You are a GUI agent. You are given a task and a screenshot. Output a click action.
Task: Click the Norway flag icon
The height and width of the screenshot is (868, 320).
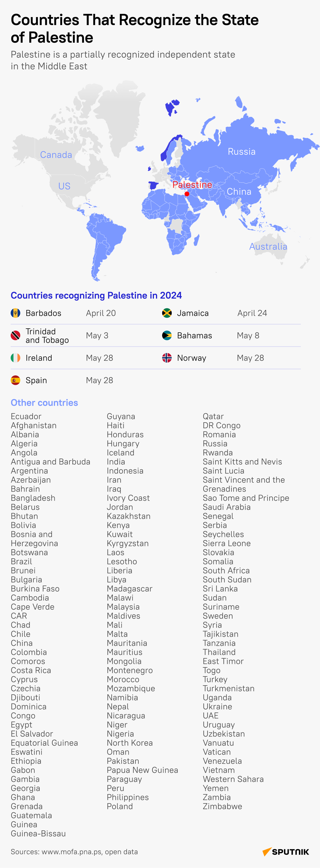point(167,358)
